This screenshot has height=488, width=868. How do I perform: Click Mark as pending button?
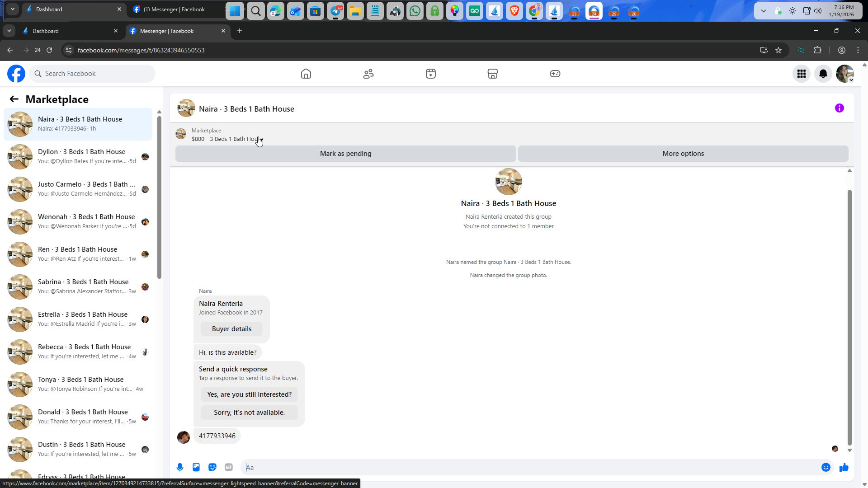click(345, 154)
